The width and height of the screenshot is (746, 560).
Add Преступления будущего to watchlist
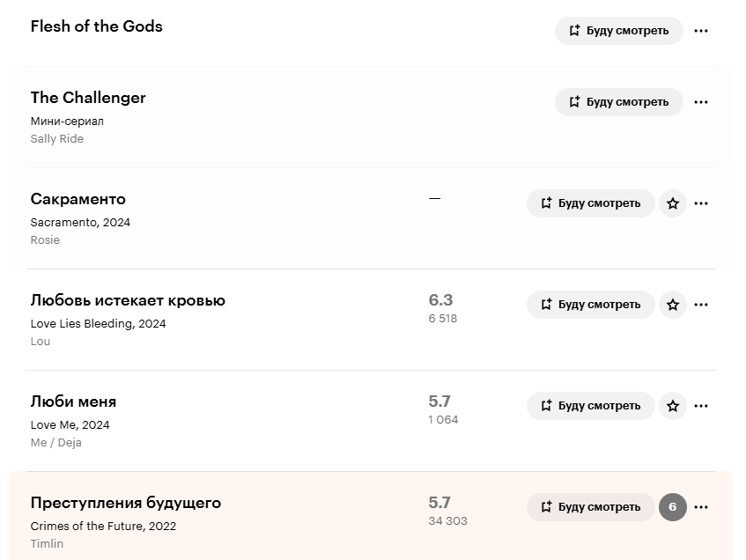[590, 507]
